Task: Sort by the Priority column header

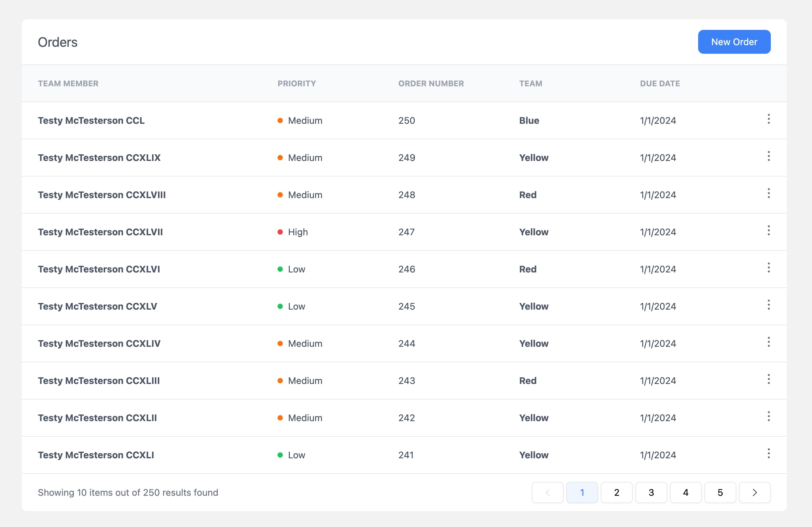Action: pos(296,84)
